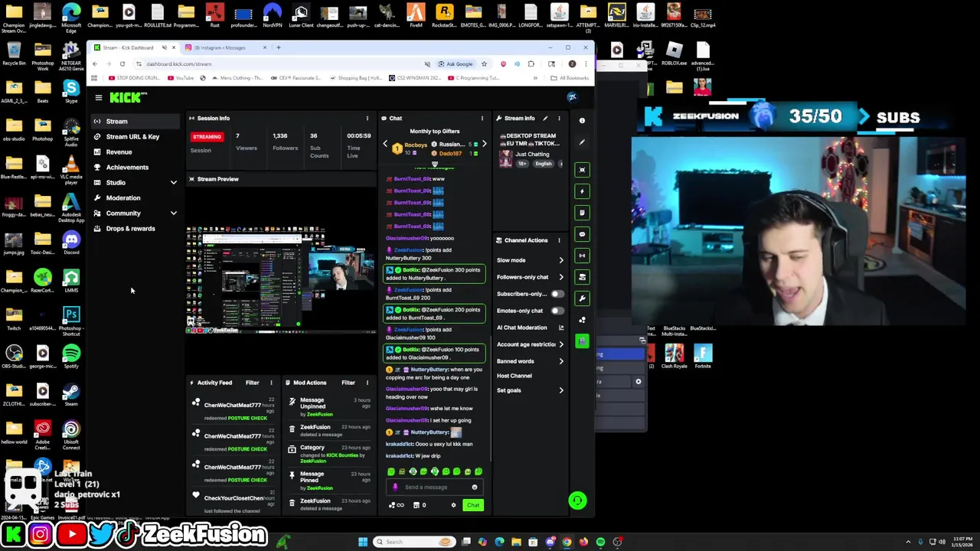Viewport: 980px width, 551px height.
Task: Open Spotify desktop shortcut
Action: [x=71, y=356]
